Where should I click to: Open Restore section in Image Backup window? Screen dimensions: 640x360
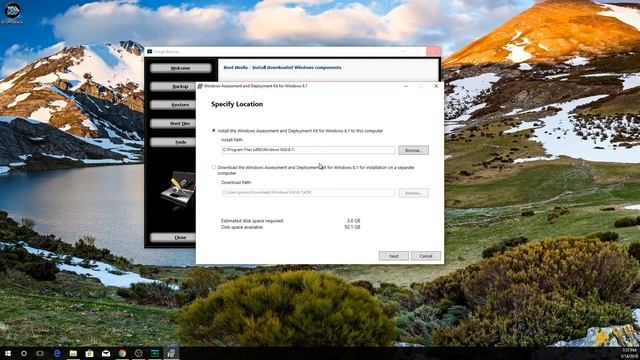173,105
